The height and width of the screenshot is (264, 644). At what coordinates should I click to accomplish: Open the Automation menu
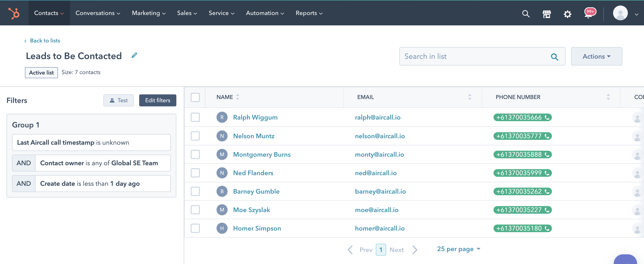(x=265, y=13)
